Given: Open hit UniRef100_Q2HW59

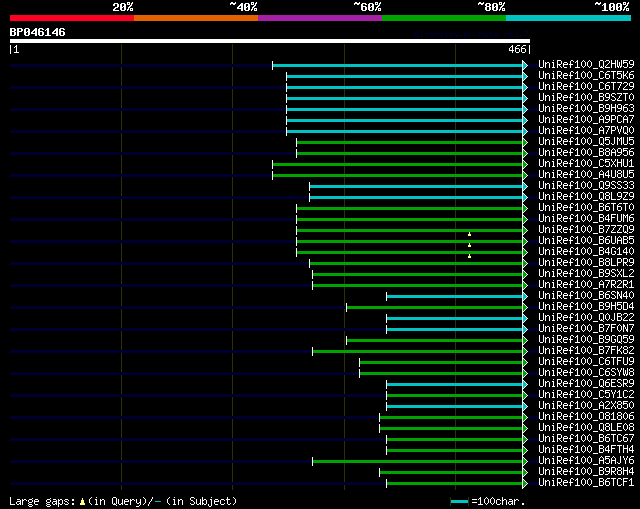Looking at the screenshot, I should click(586, 64).
